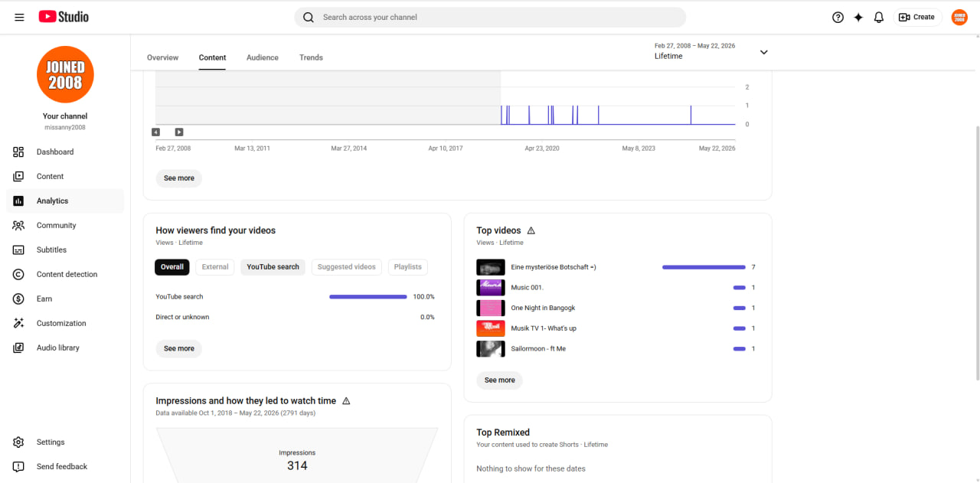Open the account avatar menu

(x=959, y=17)
